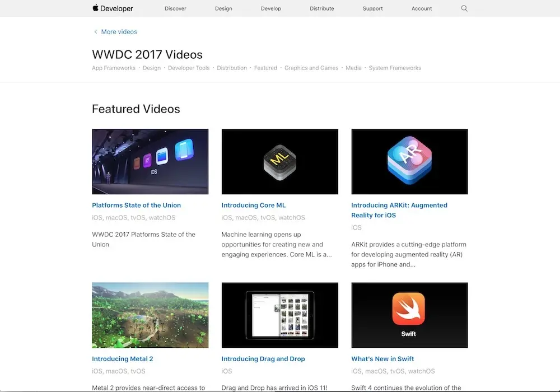Click the More videos link
This screenshot has height=392, width=560.
click(x=118, y=31)
